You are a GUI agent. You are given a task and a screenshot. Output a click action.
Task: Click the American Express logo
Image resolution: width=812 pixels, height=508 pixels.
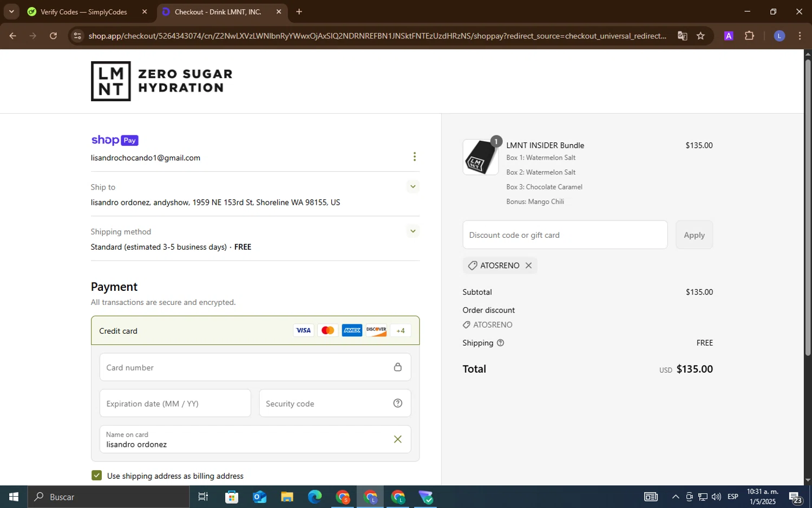click(x=352, y=330)
